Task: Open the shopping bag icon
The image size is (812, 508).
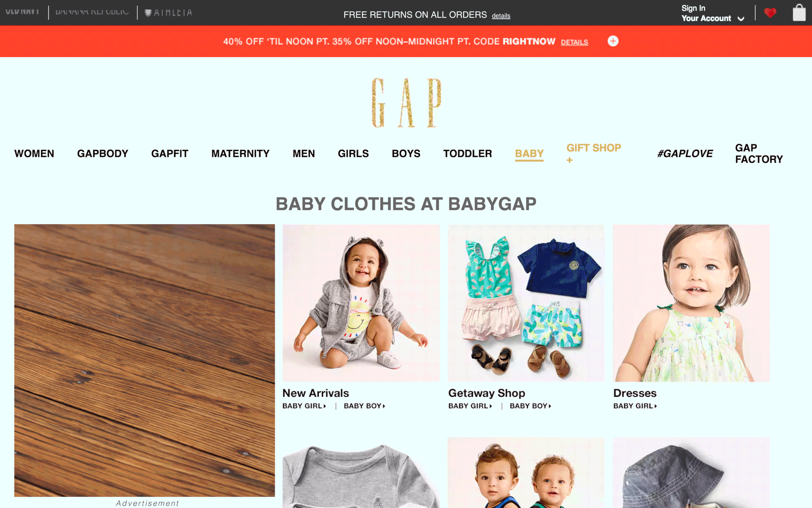Action: tap(799, 12)
